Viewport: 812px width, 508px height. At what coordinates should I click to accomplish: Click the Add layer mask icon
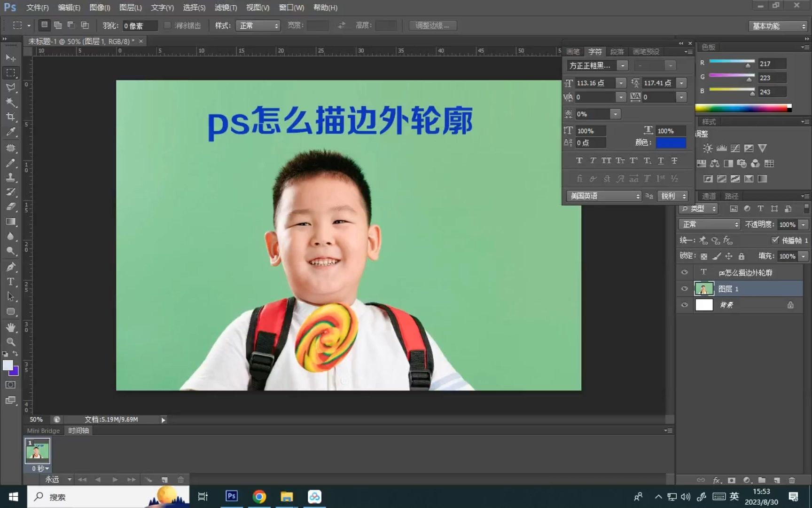732,480
